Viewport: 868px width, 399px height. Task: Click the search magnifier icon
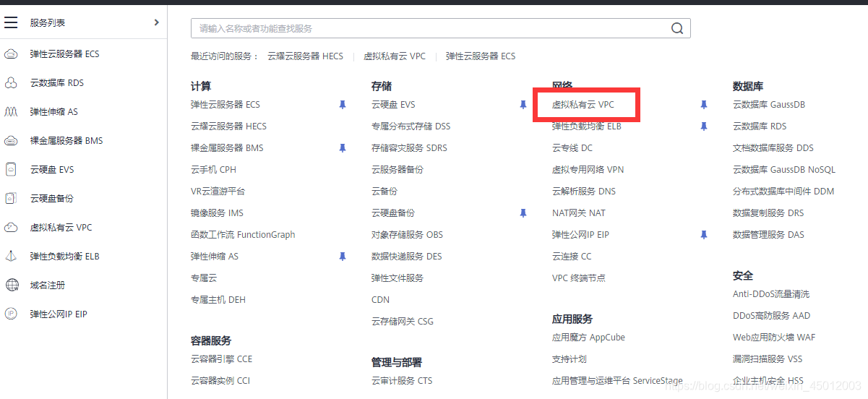(x=677, y=28)
